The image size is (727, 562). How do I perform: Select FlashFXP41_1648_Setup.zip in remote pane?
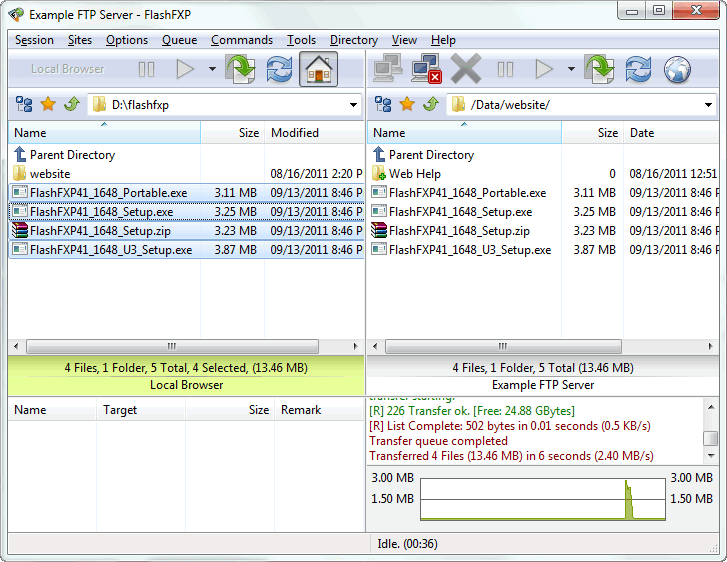(x=460, y=231)
